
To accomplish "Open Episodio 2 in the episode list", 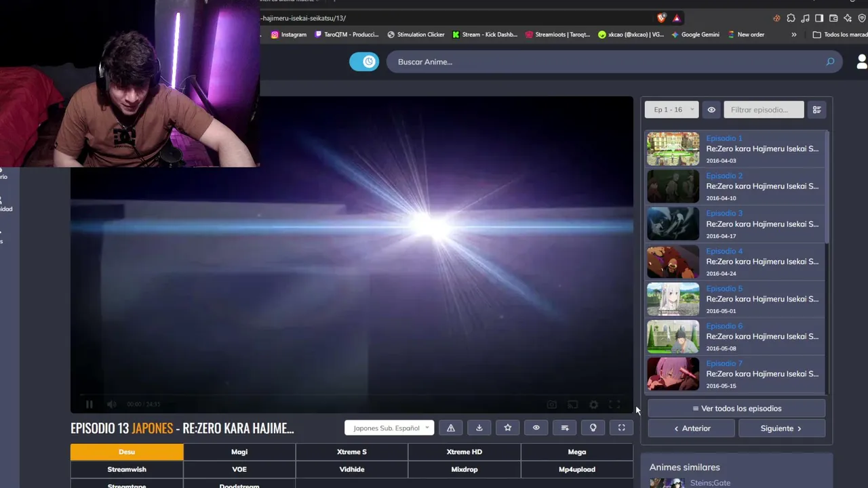I will pos(736,186).
